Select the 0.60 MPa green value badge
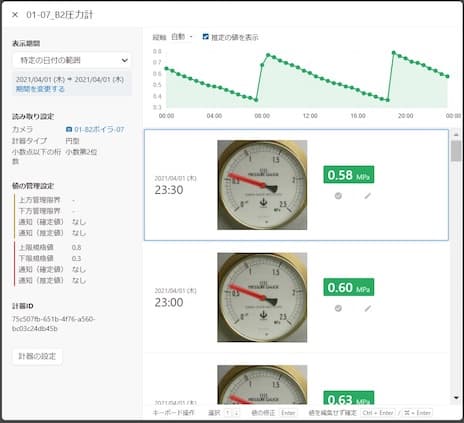Screen dimensions: 464x423 pyautogui.click(x=349, y=287)
